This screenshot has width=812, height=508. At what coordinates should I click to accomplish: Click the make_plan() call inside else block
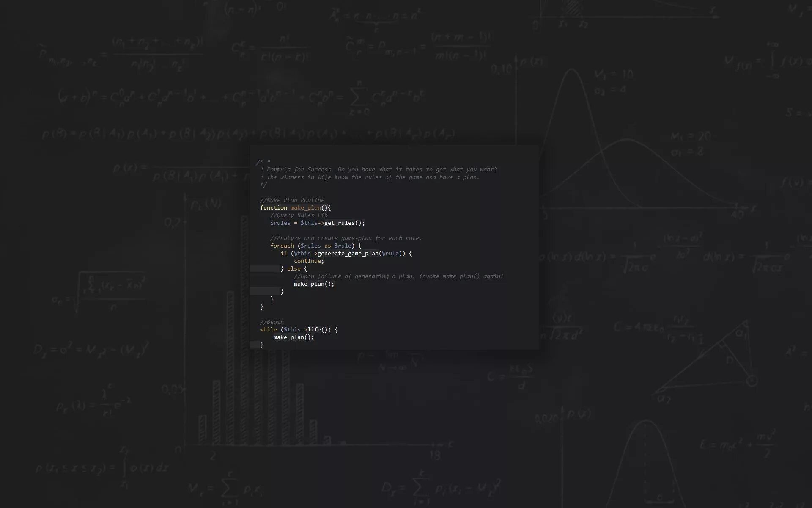[314, 284]
